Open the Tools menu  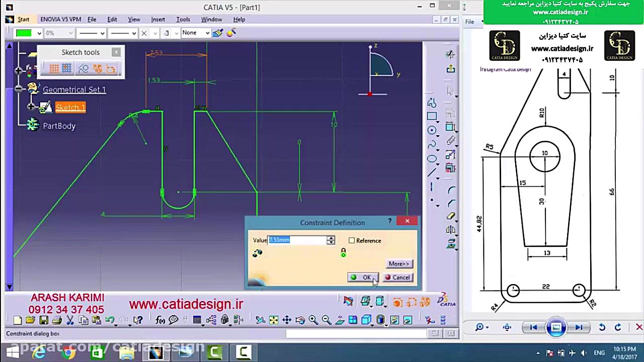point(183,19)
